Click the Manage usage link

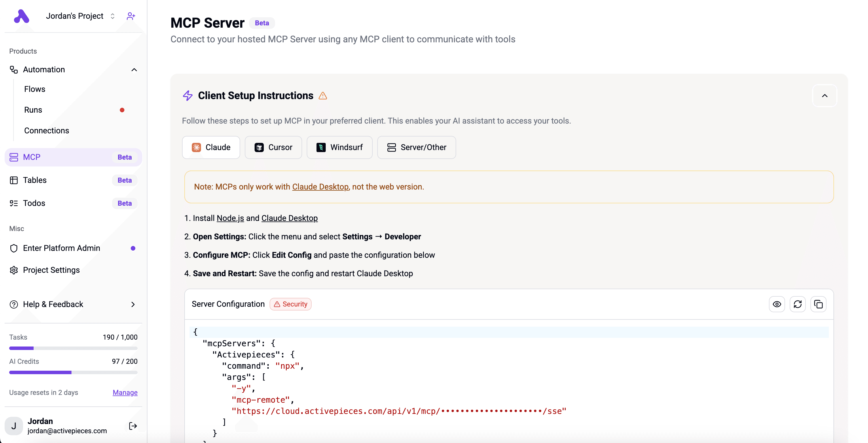(x=125, y=392)
